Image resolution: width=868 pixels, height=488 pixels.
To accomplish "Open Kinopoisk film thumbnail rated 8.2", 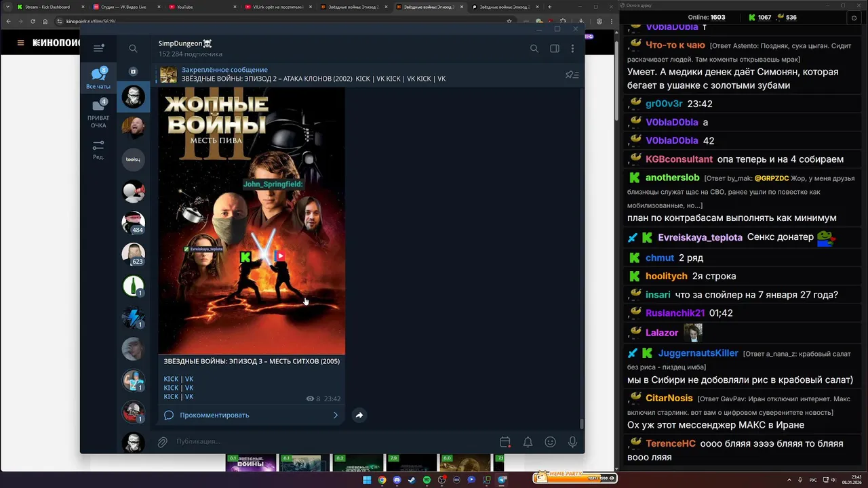I will click(x=358, y=464).
